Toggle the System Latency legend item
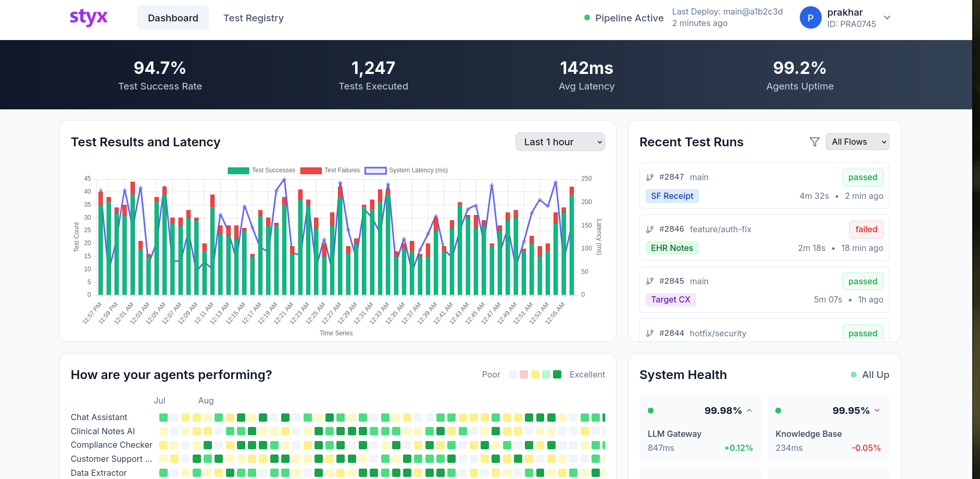 (x=406, y=170)
